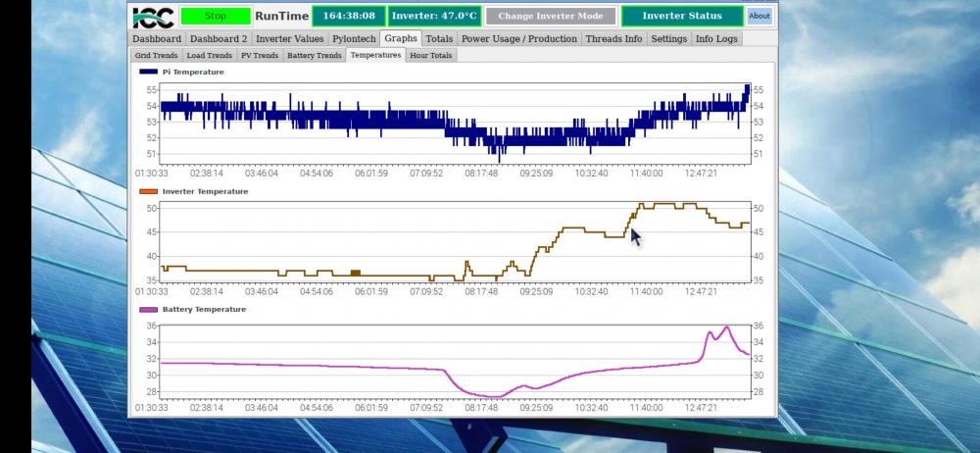Viewport: 980px width, 453px height.
Task: Click the Battery Temperature legend label
Action: [x=204, y=309]
